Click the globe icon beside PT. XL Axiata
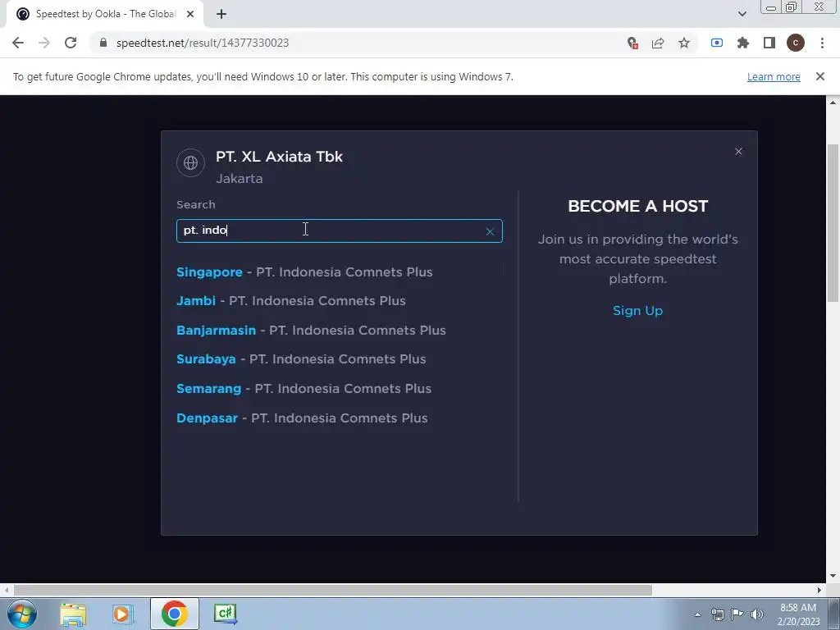This screenshot has width=840, height=630. point(190,163)
